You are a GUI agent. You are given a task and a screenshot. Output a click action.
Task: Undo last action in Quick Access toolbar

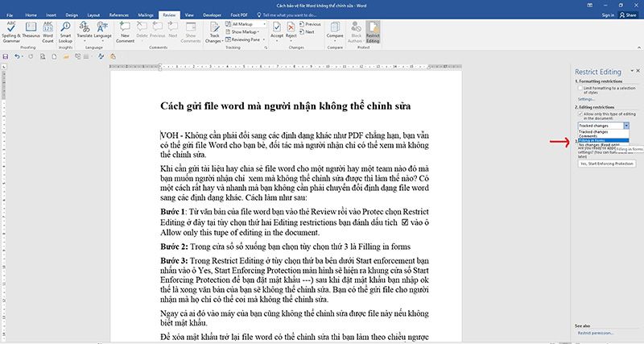coord(16,56)
